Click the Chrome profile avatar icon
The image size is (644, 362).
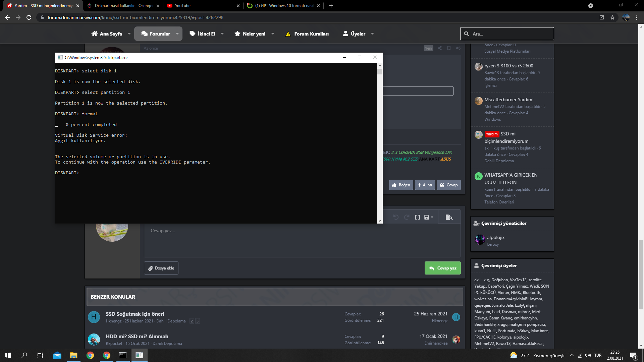[x=626, y=17]
